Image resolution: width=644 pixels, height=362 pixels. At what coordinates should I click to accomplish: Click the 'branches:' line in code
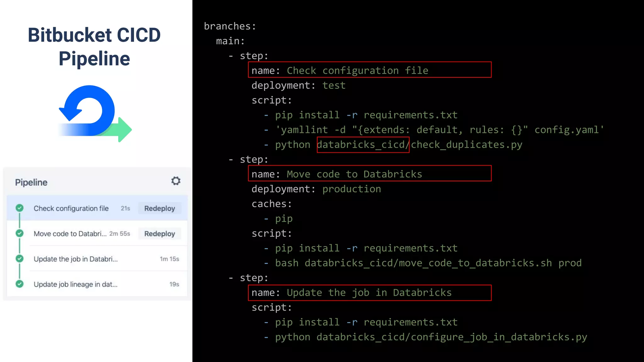230,26
